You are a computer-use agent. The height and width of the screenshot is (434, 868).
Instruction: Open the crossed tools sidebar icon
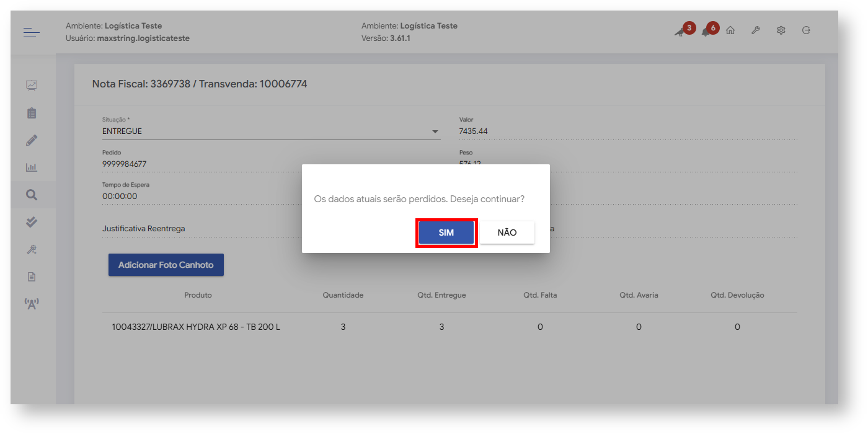[x=32, y=249]
